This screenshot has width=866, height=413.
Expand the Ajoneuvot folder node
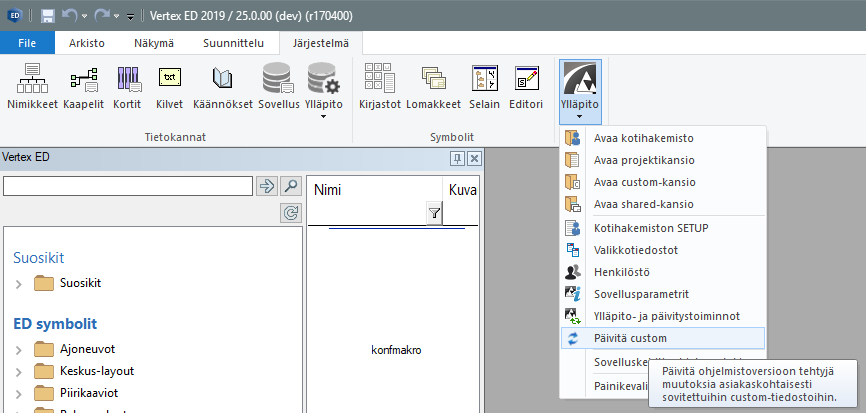pos(18,350)
